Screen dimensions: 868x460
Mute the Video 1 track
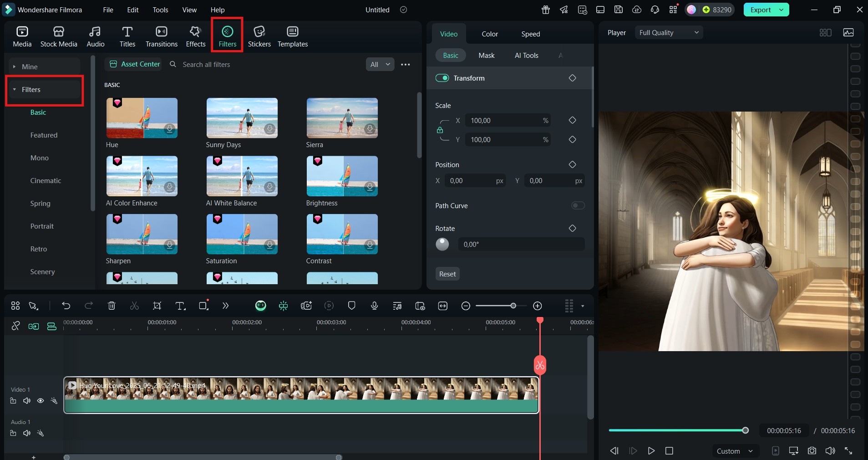[x=27, y=401]
